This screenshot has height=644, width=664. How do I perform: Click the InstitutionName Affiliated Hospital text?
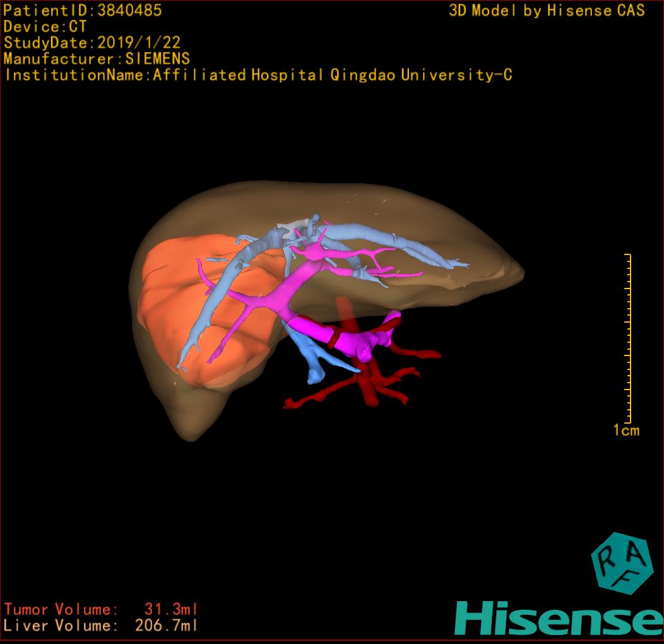pyautogui.click(x=258, y=75)
